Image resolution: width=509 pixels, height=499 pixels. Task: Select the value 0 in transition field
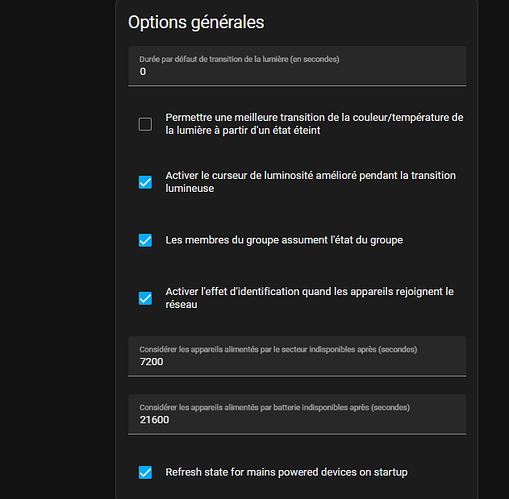point(143,71)
